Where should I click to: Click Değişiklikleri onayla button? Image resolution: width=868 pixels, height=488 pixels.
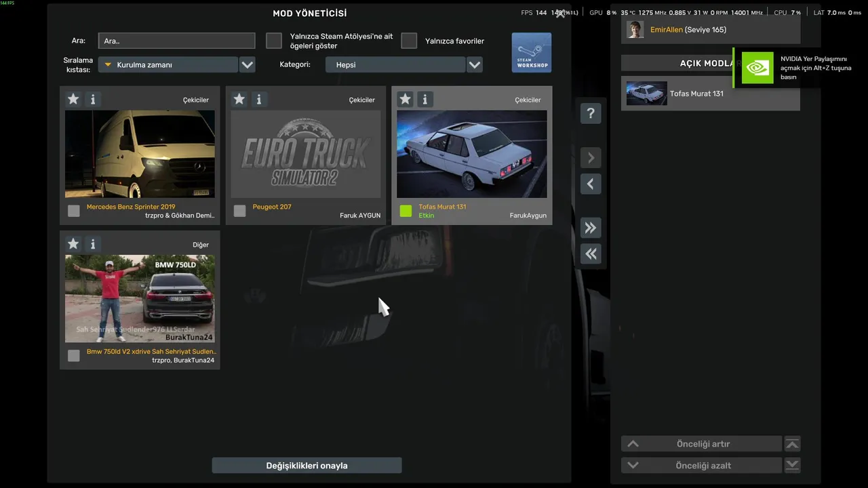[x=307, y=466]
